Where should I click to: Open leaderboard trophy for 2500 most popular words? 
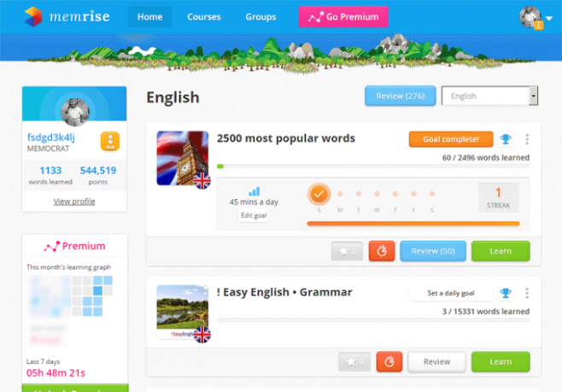point(506,139)
